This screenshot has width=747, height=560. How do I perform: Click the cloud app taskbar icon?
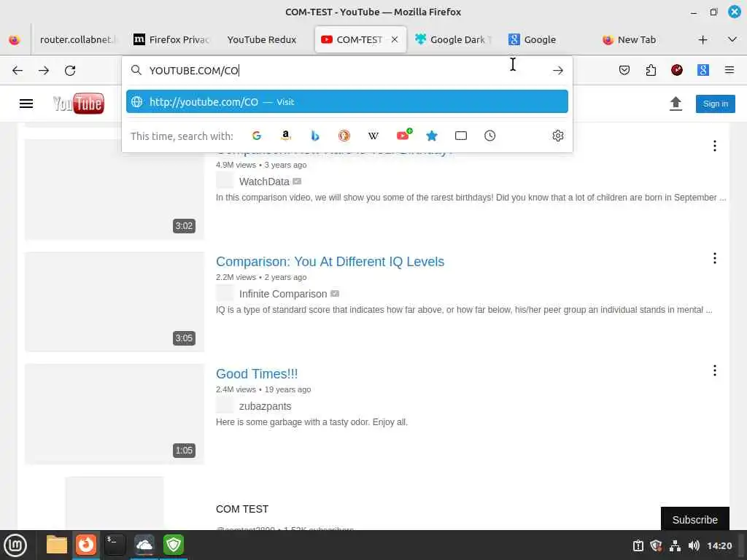(x=144, y=545)
